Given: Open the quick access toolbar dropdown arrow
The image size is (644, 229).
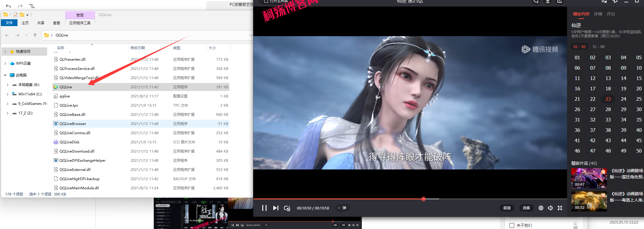Looking at the screenshot, I should pos(27,15).
